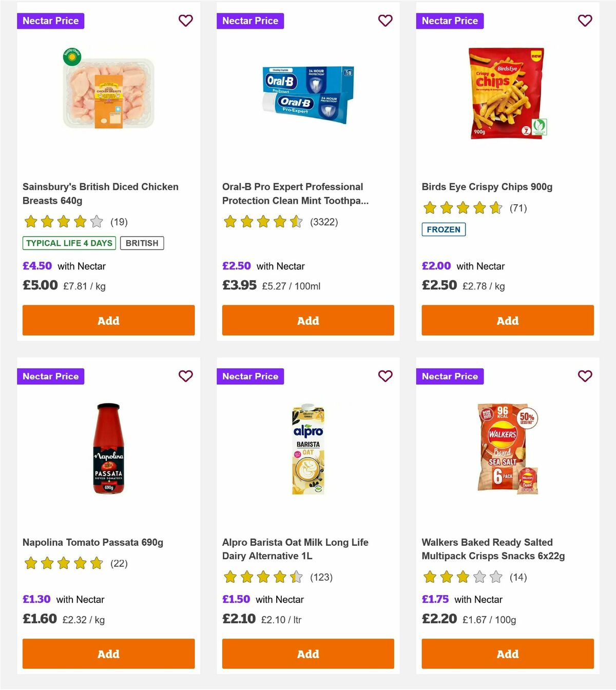Open the Nectar Price badge on Walkers crisps
The width and height of the screenshot is (616, 690).
click(450, 376)
